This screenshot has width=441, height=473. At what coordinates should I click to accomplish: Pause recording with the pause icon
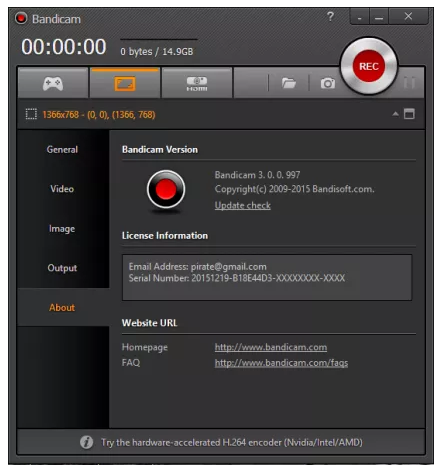(x=409, y=83)
